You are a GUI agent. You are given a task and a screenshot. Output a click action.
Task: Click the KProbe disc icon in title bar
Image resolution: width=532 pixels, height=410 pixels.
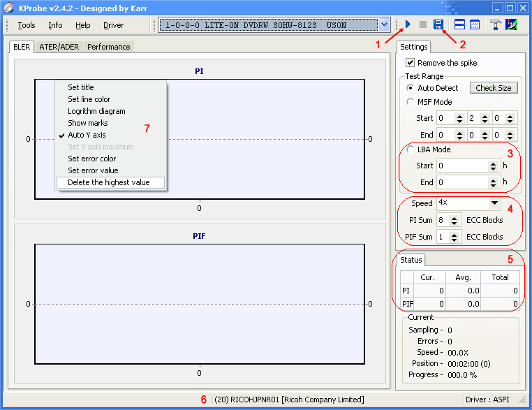click(8, 8)
